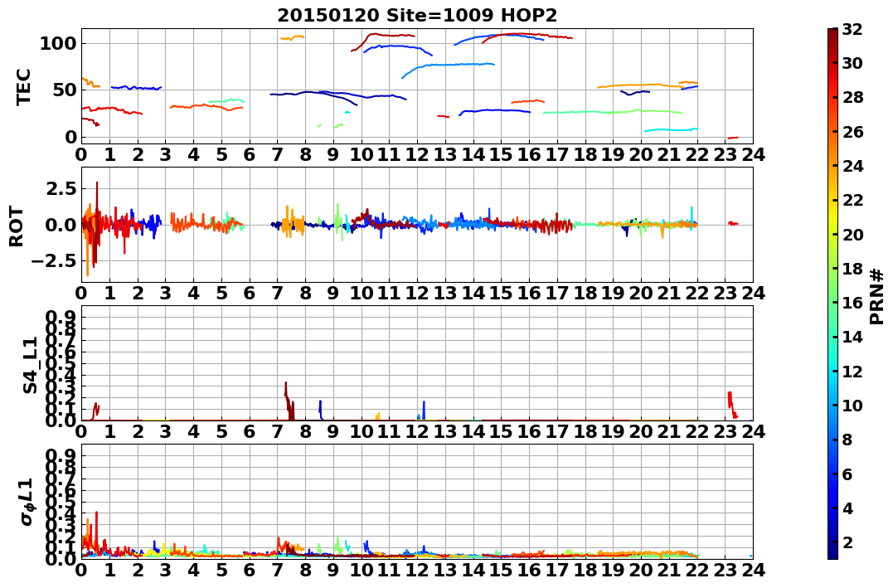
Task: Click colorbar tick label 4
Action: pos(847,508)
